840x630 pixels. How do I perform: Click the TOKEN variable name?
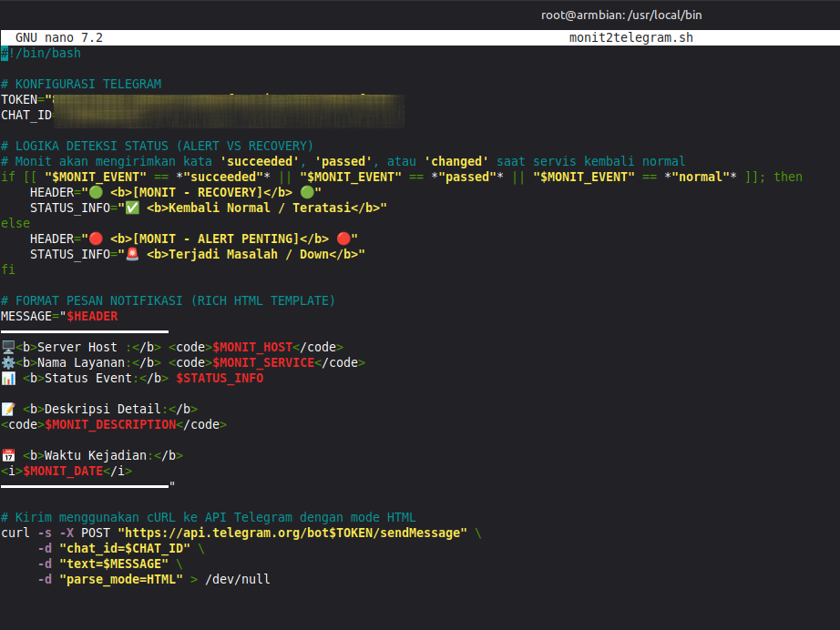pyautogui.click(x=19, y=99)
